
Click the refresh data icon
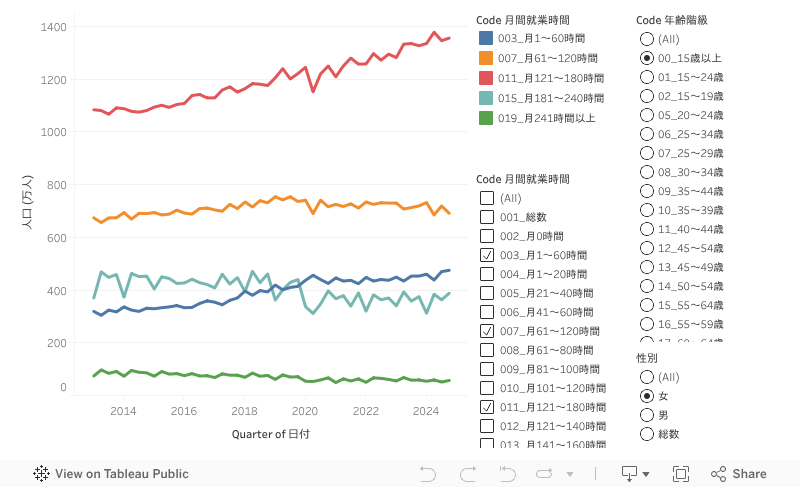pyautogui.click(x=546, y=474)
